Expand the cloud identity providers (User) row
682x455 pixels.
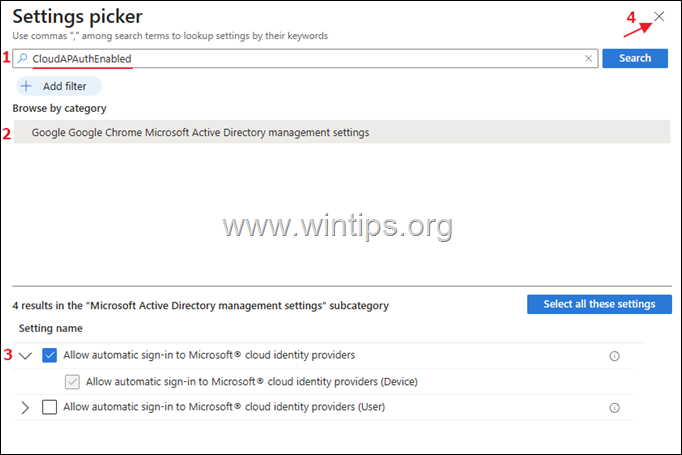(25, 408)
